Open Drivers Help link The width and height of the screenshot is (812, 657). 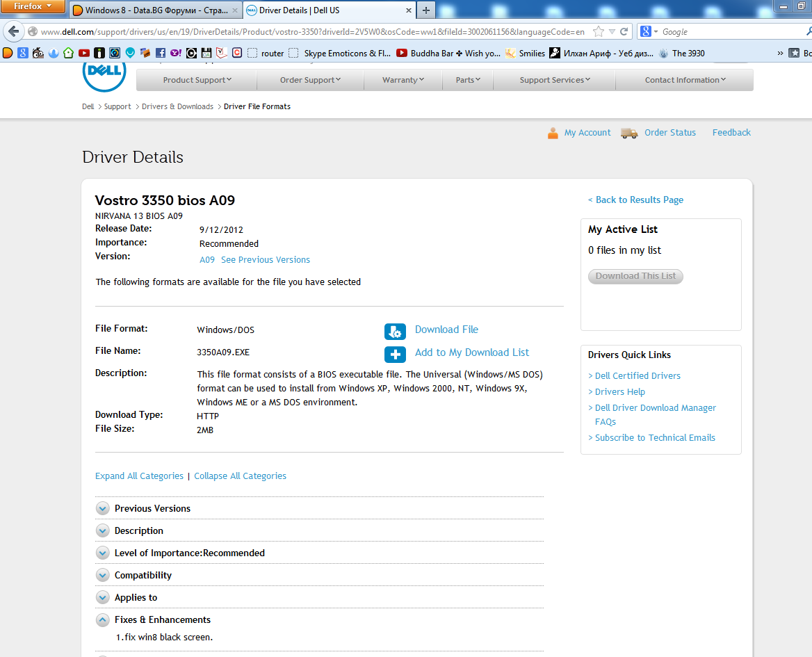coord(620,392)
